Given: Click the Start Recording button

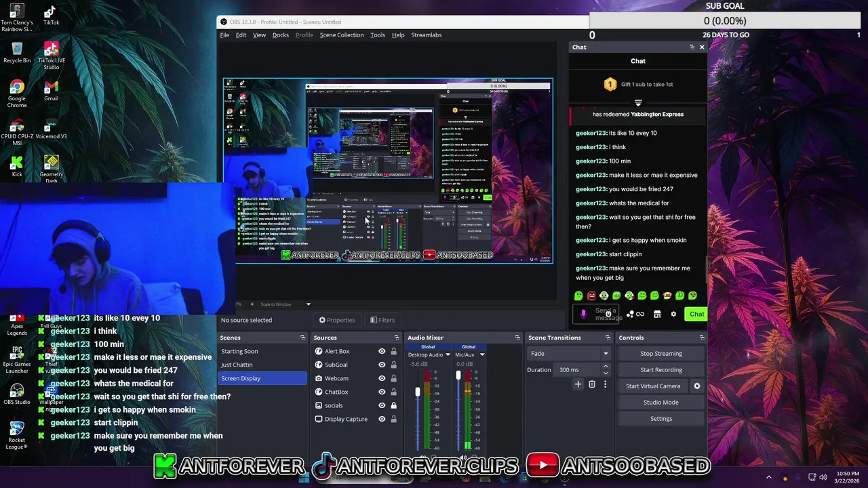Looking at the screenshot, I should click(661, 369).
